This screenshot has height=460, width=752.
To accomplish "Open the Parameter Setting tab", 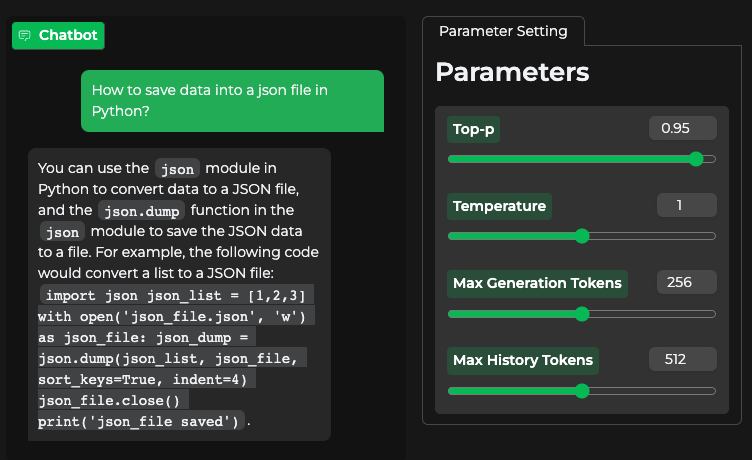I will coord(503,31).
